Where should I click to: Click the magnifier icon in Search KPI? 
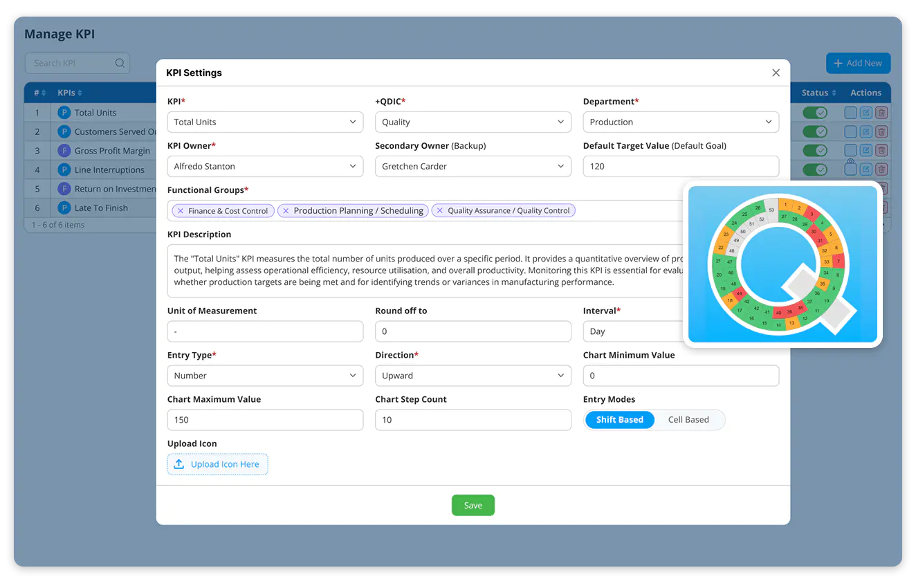click(120, 63)
